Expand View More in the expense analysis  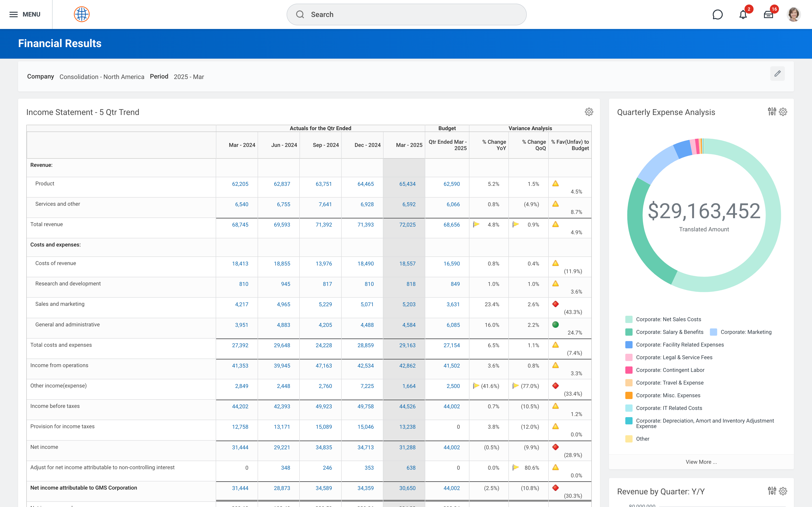coord(701,462)
